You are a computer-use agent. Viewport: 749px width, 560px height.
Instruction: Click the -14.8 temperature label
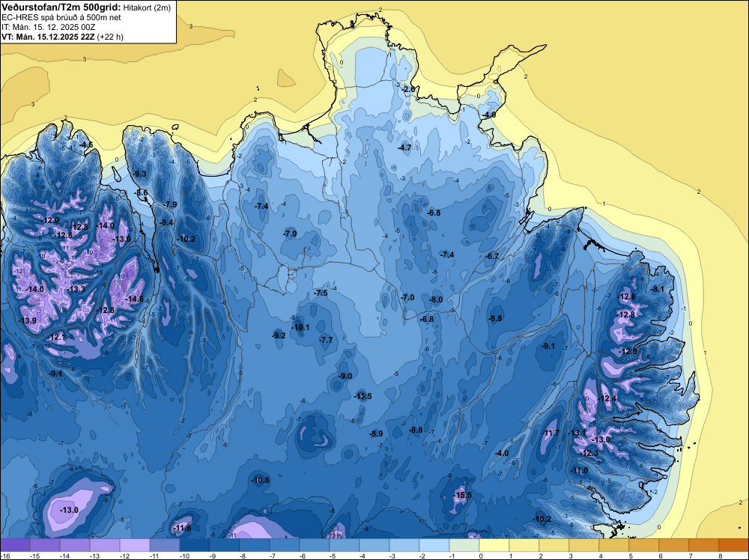click(x=134, y=299)
